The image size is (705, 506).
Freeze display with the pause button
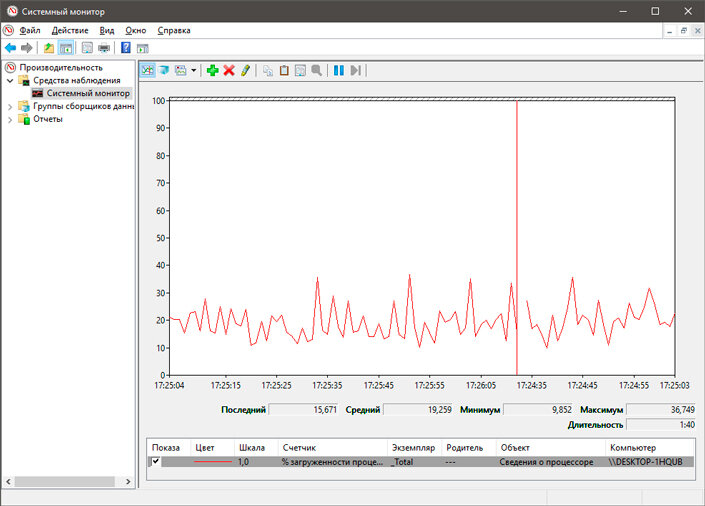[x=339, y=70]
